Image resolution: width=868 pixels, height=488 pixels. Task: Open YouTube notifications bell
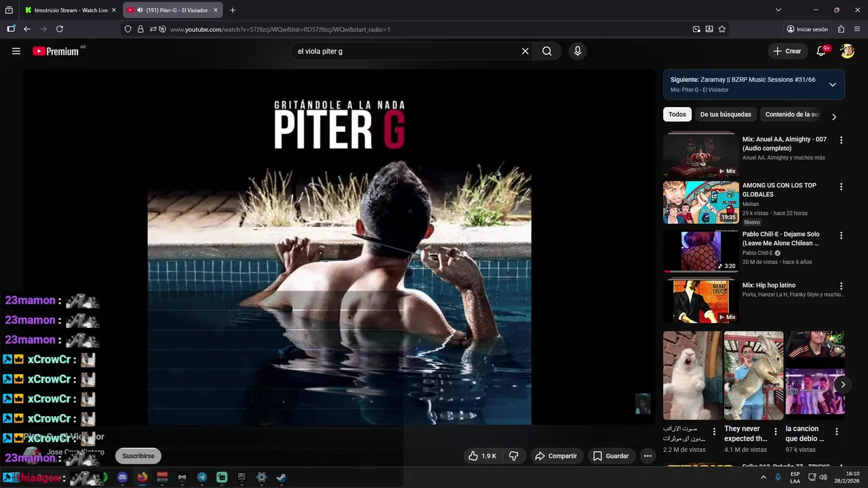pyautogui.click(x=821, y=51)
